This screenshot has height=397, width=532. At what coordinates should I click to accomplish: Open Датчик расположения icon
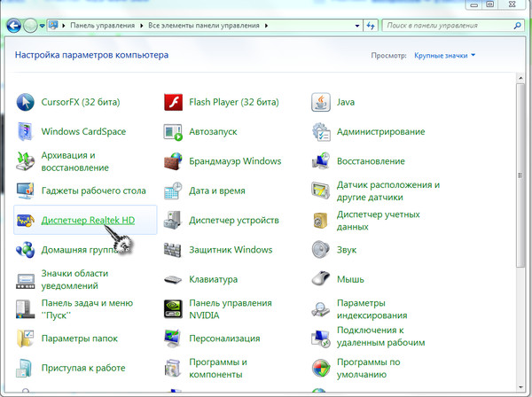click(321, 191)
